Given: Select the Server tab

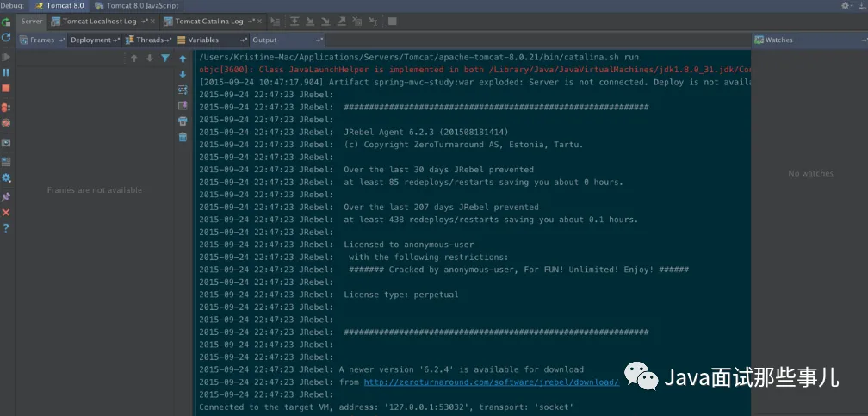Looking at the screenshot, I should pyautogui.click(x=32, y=21).
